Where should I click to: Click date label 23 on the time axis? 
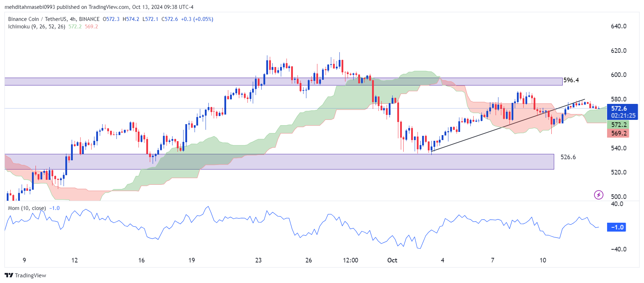pyautogui.click(x=258, y=260)
